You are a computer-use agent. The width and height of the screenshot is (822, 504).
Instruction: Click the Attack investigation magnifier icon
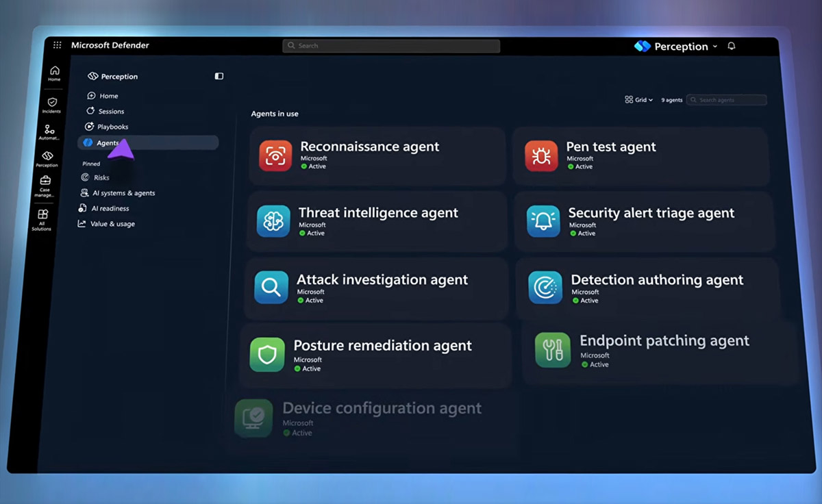click(x=271, y=288)
